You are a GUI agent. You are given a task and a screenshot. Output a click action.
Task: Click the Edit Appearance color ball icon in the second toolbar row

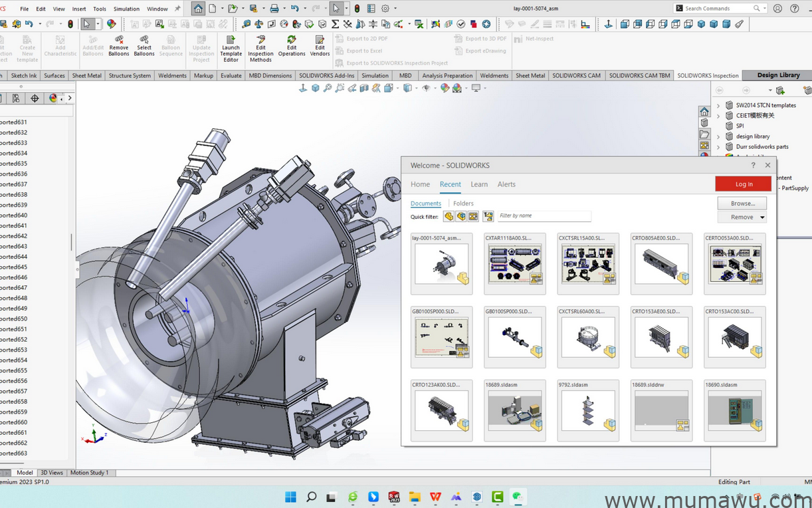(x=111, y=24)
